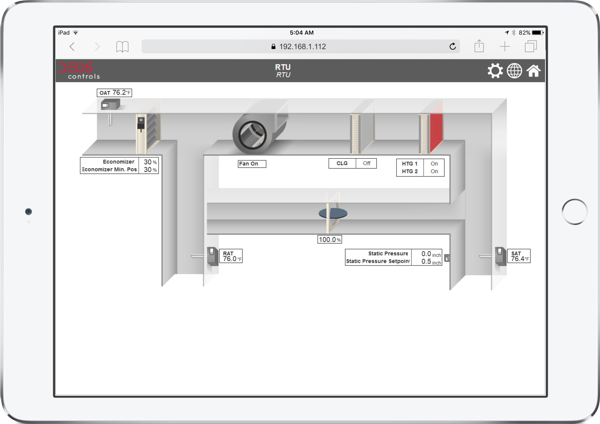Toggle the HTG 1 On status
Viewport: 600px width, 424px height.
(434, 163)
